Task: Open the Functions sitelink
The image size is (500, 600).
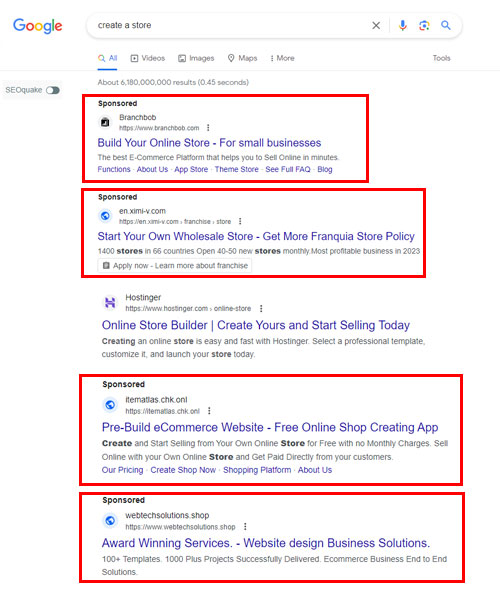Action: [114, 170]
